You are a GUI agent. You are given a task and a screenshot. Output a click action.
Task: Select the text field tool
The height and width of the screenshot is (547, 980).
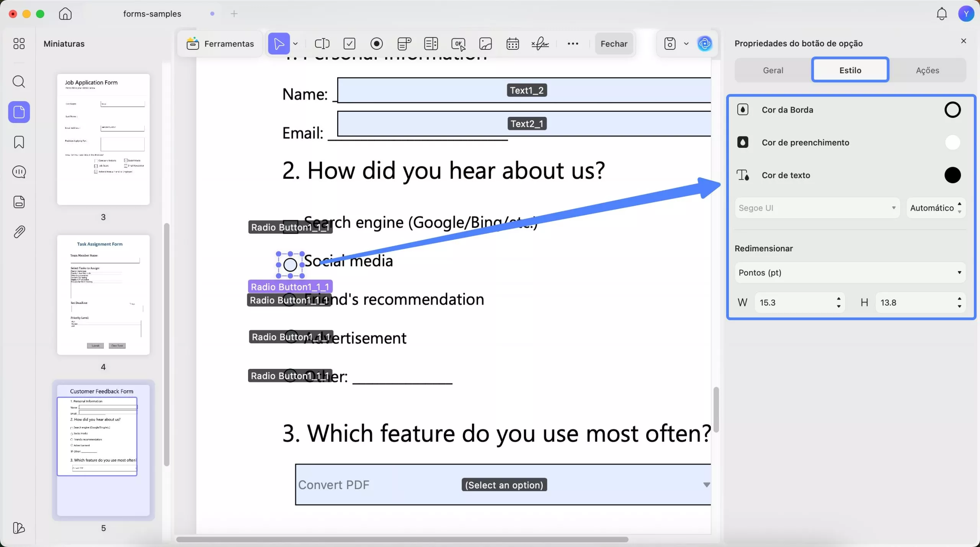click(x=322, y=44)
